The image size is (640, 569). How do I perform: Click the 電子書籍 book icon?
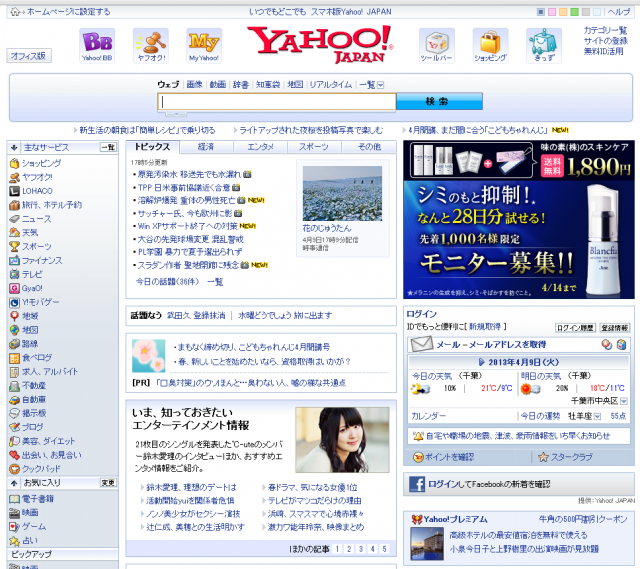14,499
